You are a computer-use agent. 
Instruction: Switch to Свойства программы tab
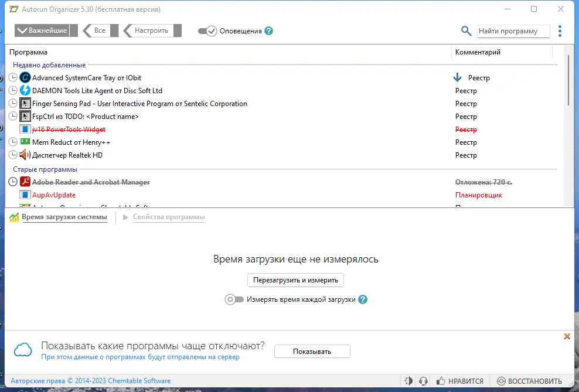click(169, 217)
